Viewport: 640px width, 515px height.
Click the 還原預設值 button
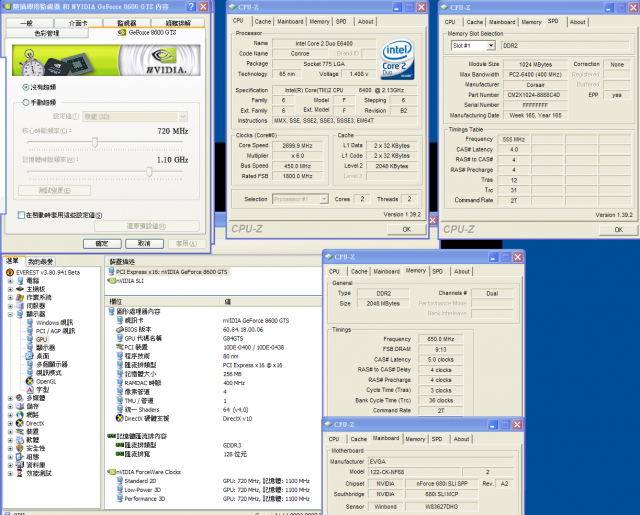146,226
